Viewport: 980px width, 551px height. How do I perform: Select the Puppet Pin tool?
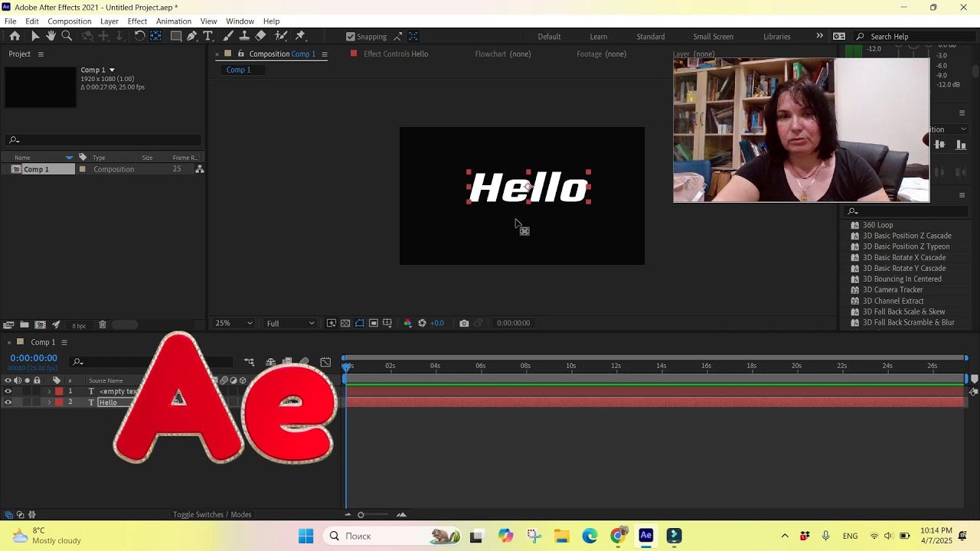300,36
